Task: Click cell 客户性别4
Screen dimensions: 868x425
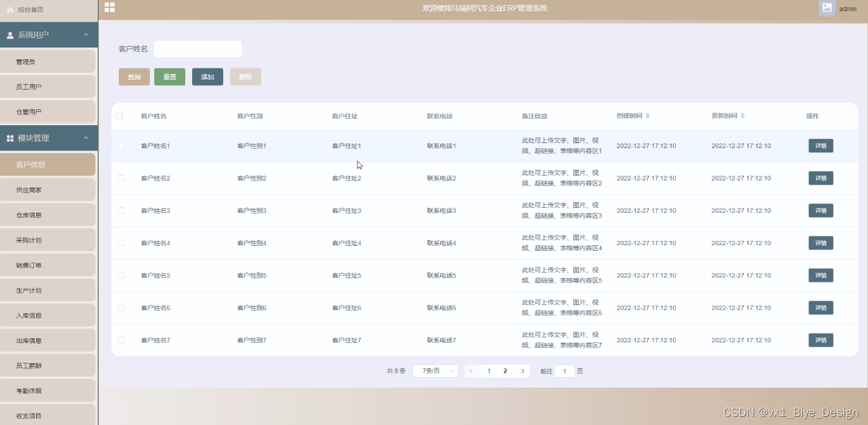Action: coord(252,243)
